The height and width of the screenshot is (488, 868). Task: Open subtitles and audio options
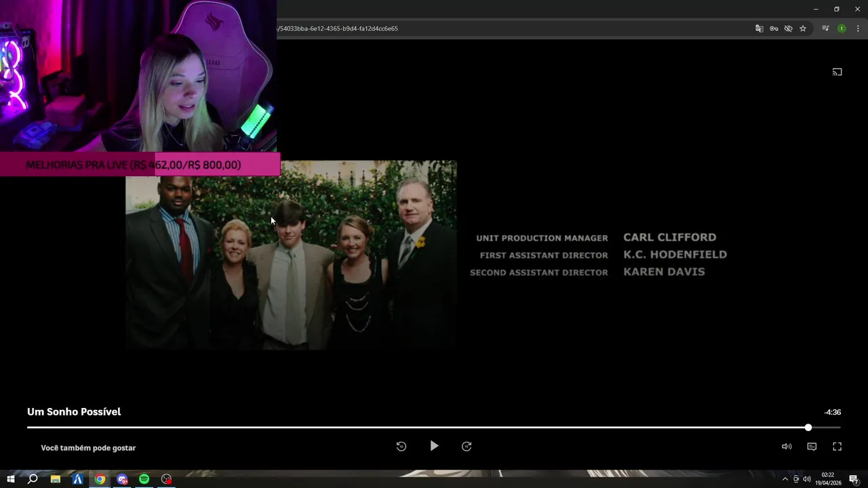pyautogui.click(x=812, y=447)
